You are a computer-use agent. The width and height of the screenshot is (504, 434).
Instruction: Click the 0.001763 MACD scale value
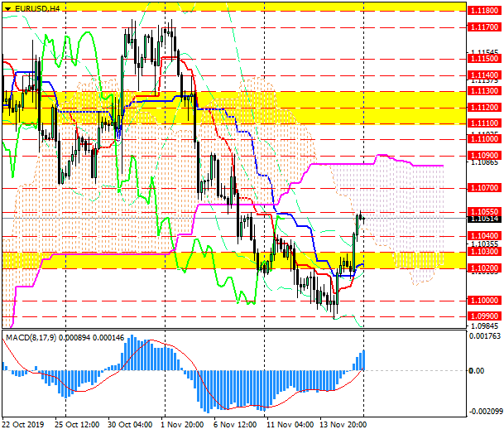coord(484,336)
